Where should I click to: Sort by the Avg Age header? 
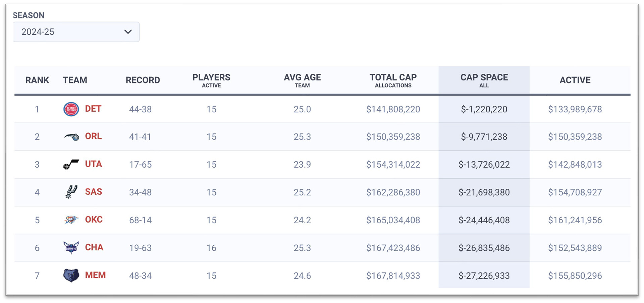302,80
